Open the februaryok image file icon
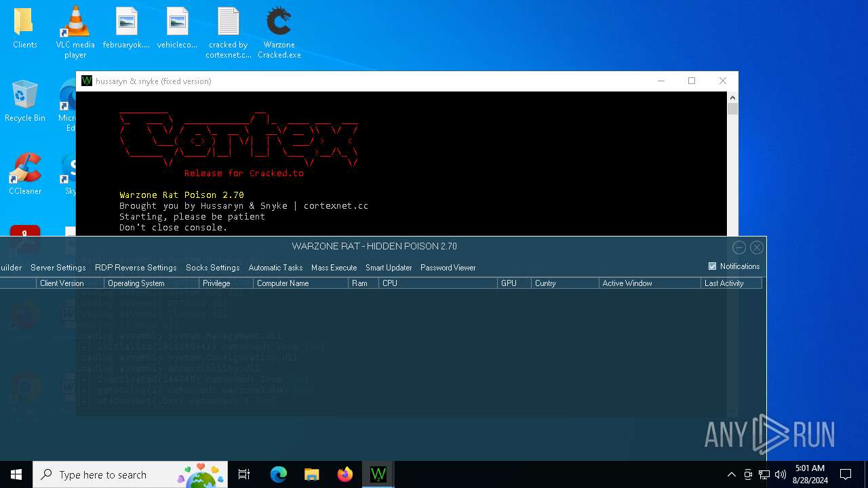Viewport: 868px width, 488px height. click(126, 28)
